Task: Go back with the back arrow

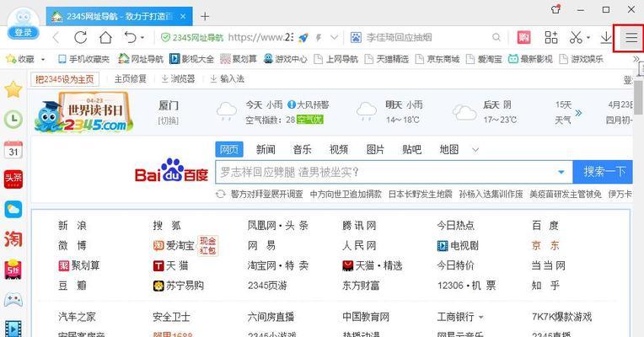Action: [56, 37]
